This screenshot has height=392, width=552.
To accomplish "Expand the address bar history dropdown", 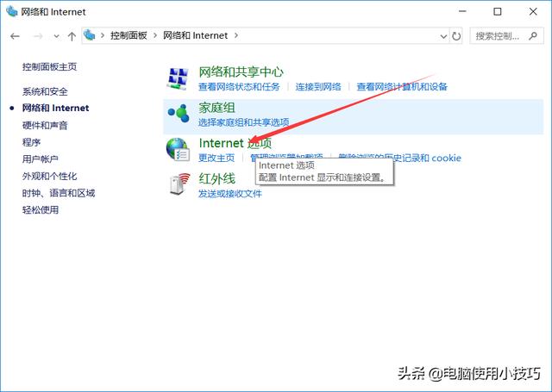I will click(x=443, y=36).
